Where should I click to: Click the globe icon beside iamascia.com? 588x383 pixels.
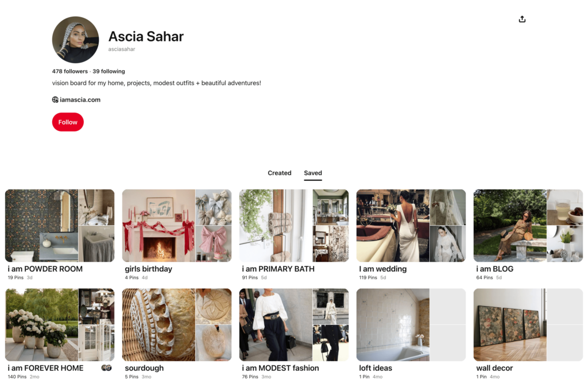[x=55, y=100]
